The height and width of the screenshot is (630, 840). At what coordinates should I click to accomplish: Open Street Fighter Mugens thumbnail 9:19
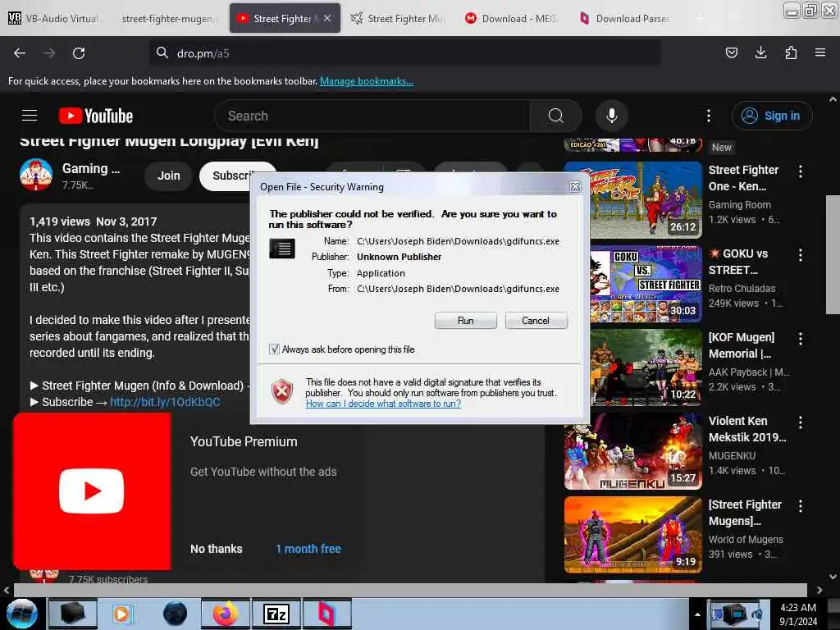click(x=632, y=534)
